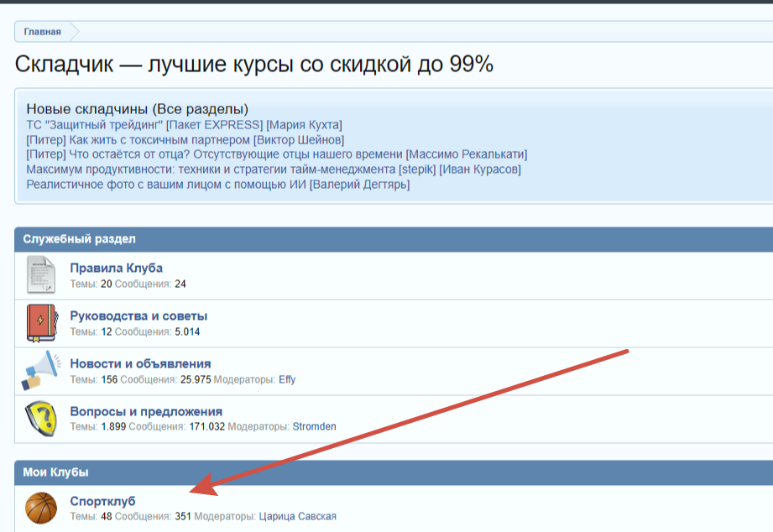
Task: Click the Темы: 20 count in Правила Клуба
Action: pos(91,284)
